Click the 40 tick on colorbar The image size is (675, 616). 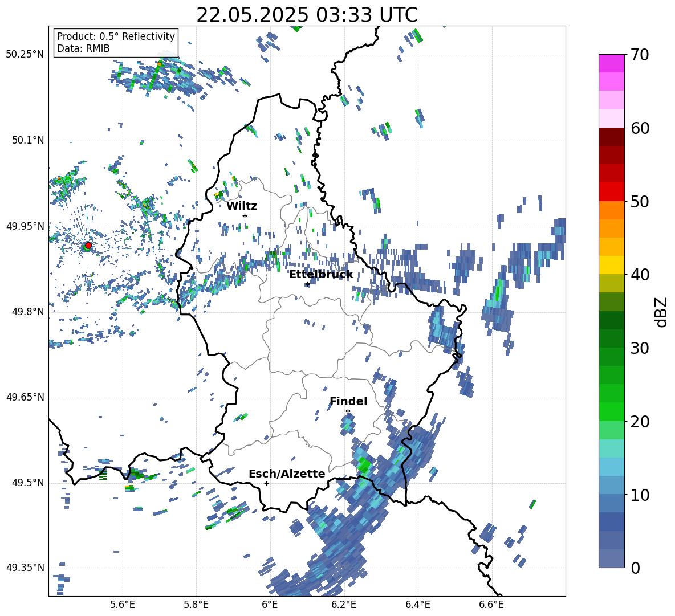(x=640, y=275)
